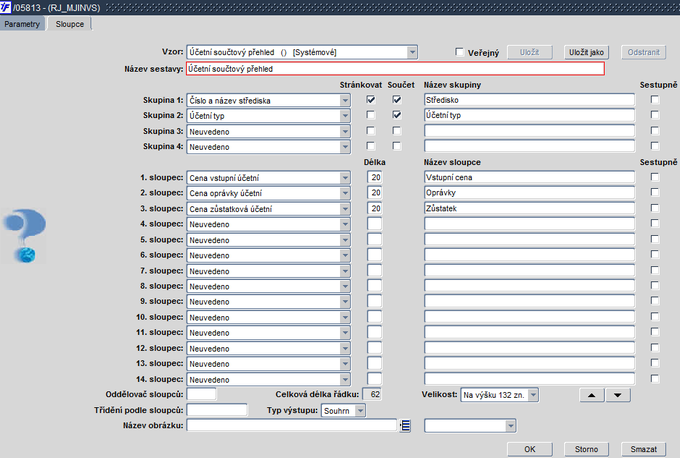This screenshot has width=680, height=458.
Task: Tick Sestupně checkbox for 1. sloupec
Action: pos(655,177)
